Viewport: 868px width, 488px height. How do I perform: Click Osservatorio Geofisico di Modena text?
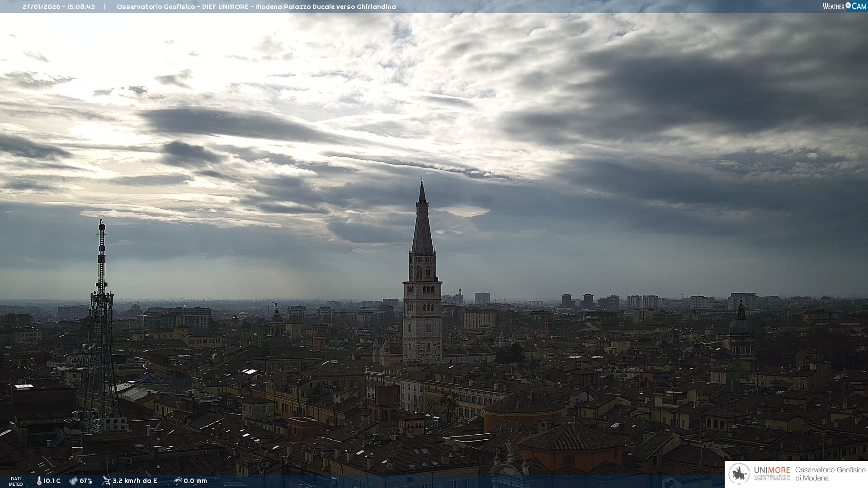pos(830,474)
